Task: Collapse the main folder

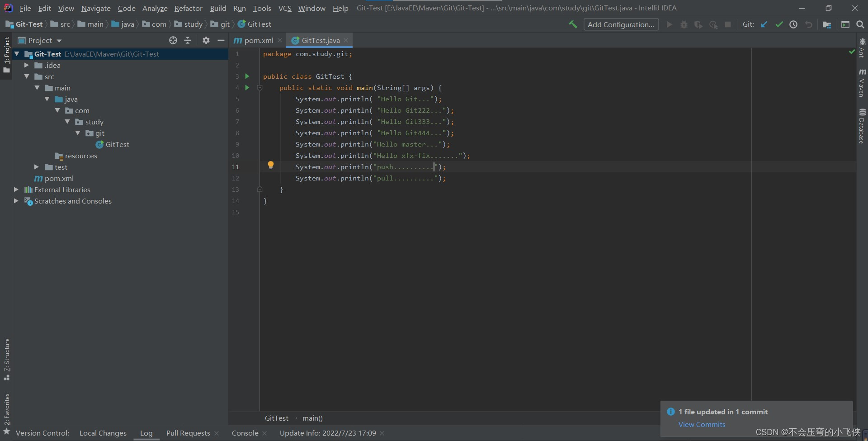Action: 37,88
